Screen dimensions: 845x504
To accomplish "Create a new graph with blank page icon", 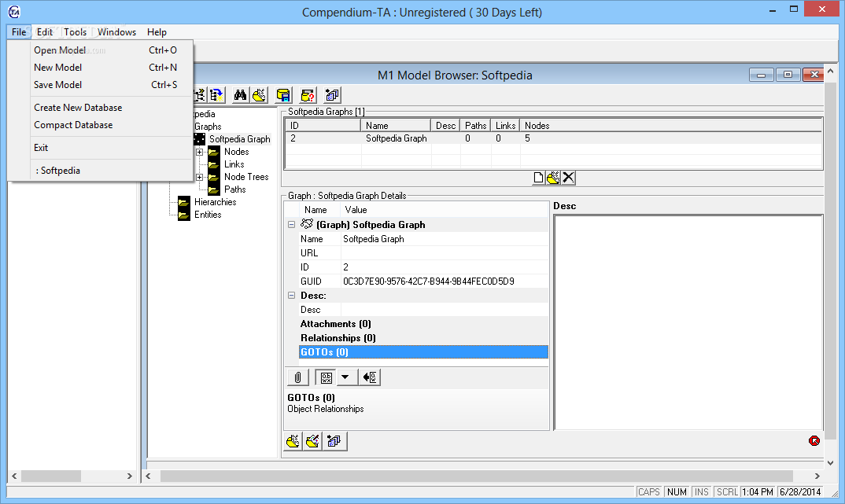I will pos(538,178).
